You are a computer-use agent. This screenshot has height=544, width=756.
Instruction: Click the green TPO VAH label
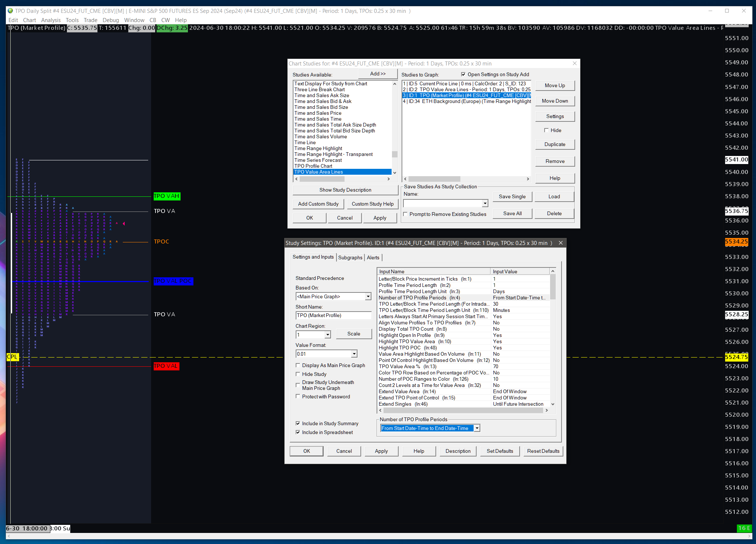167,196
